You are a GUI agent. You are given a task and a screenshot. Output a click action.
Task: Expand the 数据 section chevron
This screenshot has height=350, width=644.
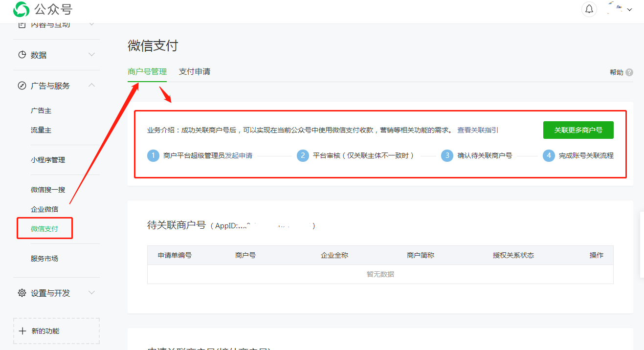click(x=91, y=55)
